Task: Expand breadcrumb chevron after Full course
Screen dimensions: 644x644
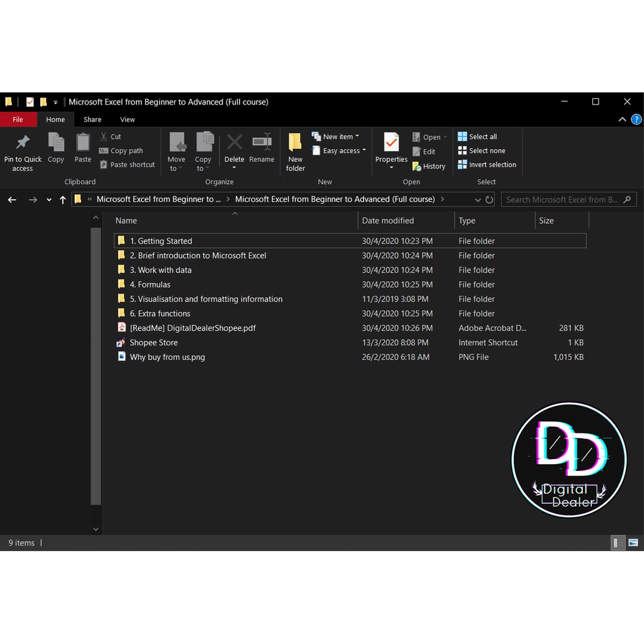Action: pos(442,199)
